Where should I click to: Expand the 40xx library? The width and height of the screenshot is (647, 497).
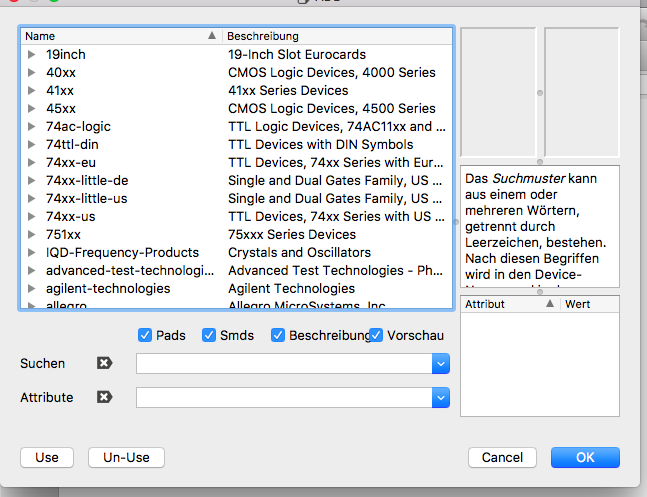tap(31, 73)
